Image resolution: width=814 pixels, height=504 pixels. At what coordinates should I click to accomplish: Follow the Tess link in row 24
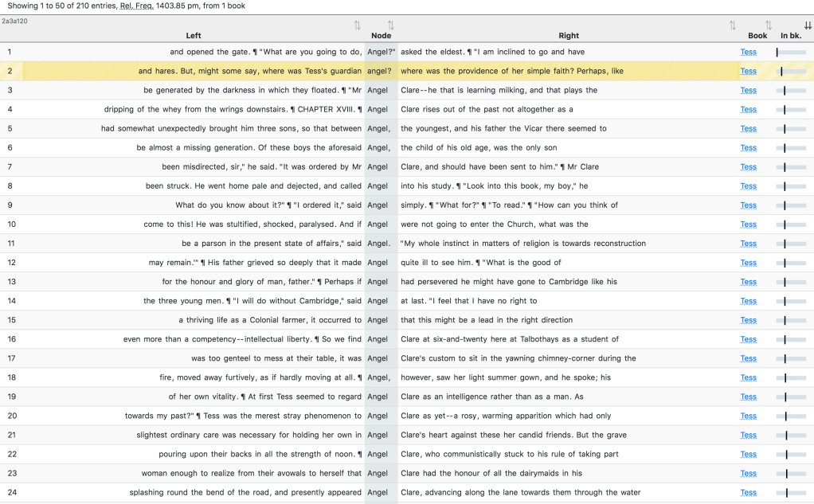tap(748, 493)
